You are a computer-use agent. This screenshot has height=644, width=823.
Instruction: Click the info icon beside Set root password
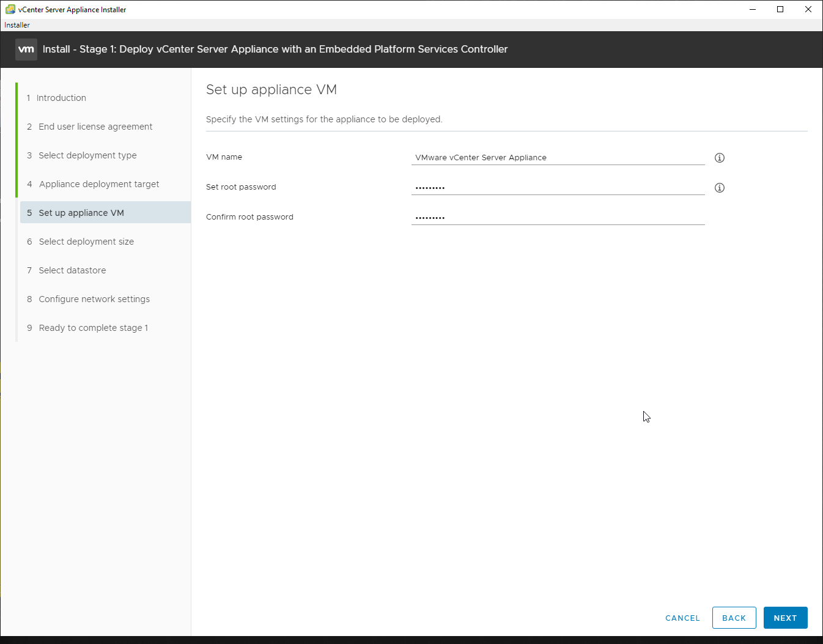coord(720,188)
